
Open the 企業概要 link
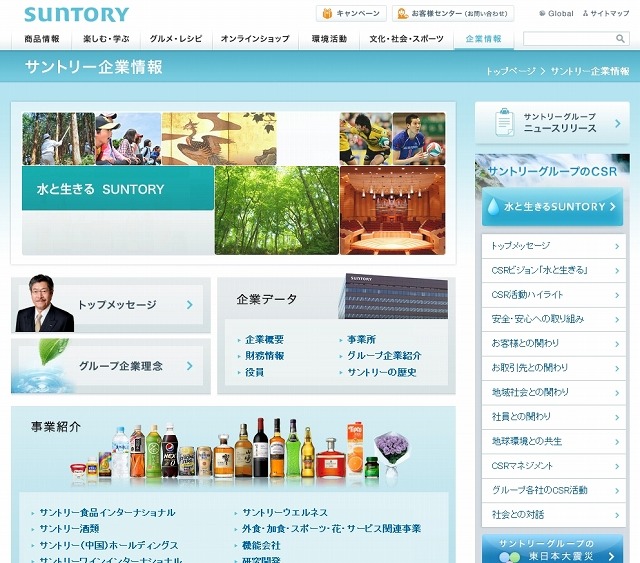click(x=264, y=340)
